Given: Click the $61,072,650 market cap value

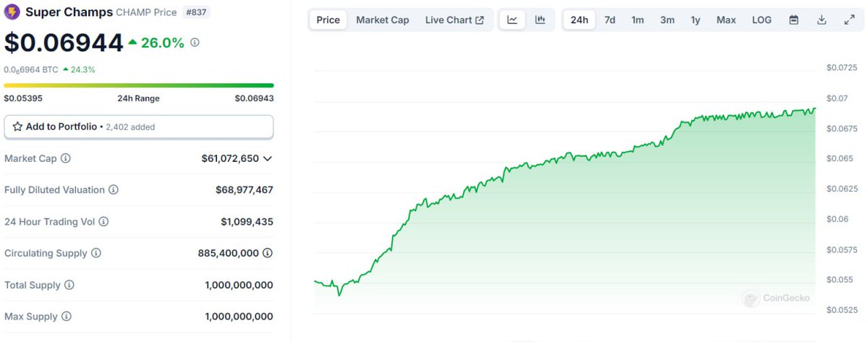Looking at the screenshot, I should tap(230, 158).
